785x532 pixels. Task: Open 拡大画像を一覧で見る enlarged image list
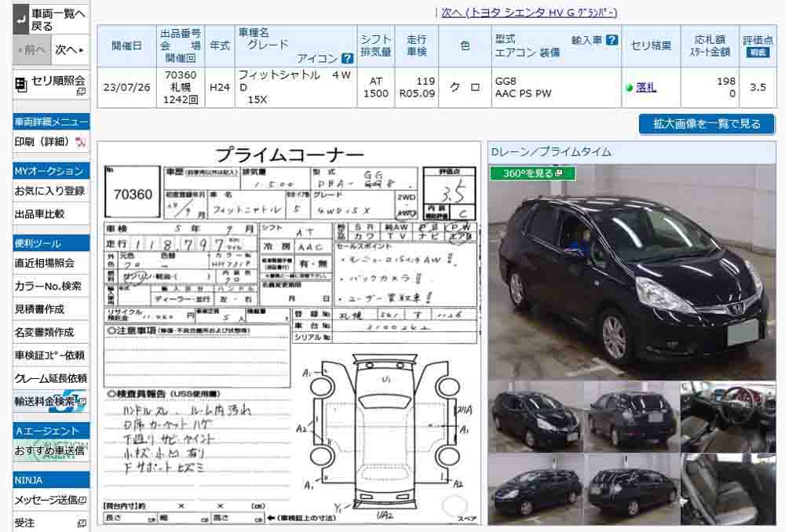pyautogui.click(x=706, y=124)
